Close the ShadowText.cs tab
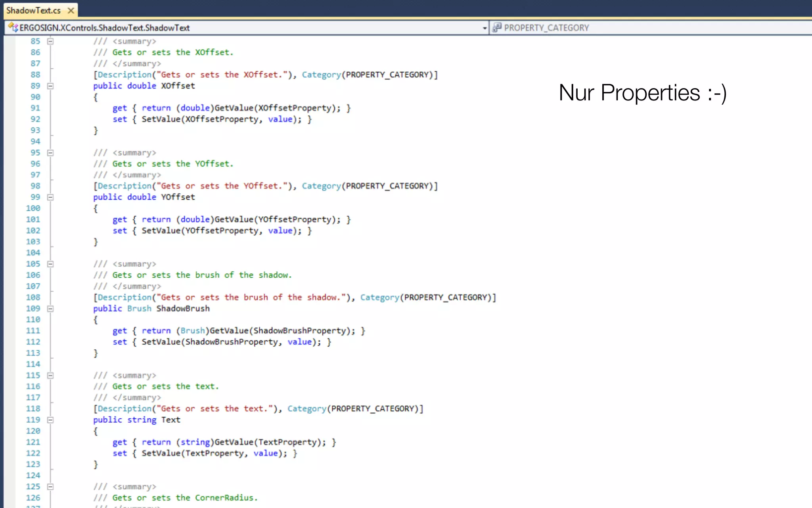This screenshot has height=508, width=812. (x=71, y=11)
